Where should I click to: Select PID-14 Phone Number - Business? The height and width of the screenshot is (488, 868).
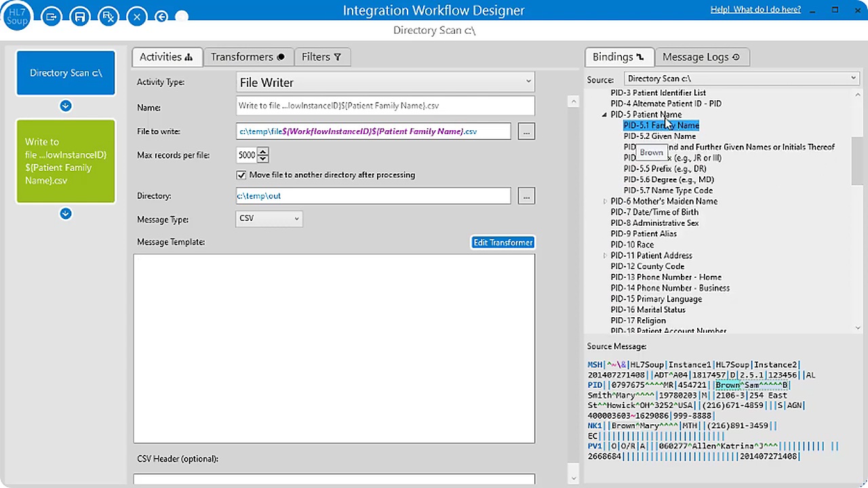(670, 288)
